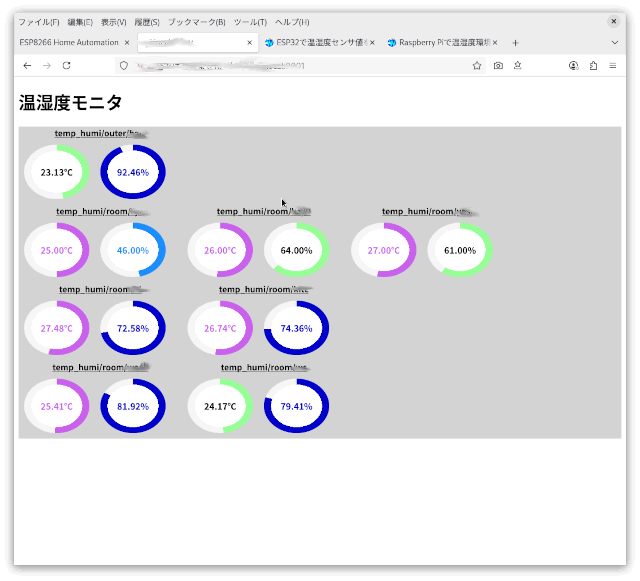Expand the list all tabs chevron
The height and width of the screenshot is (581, 640).
614,43
